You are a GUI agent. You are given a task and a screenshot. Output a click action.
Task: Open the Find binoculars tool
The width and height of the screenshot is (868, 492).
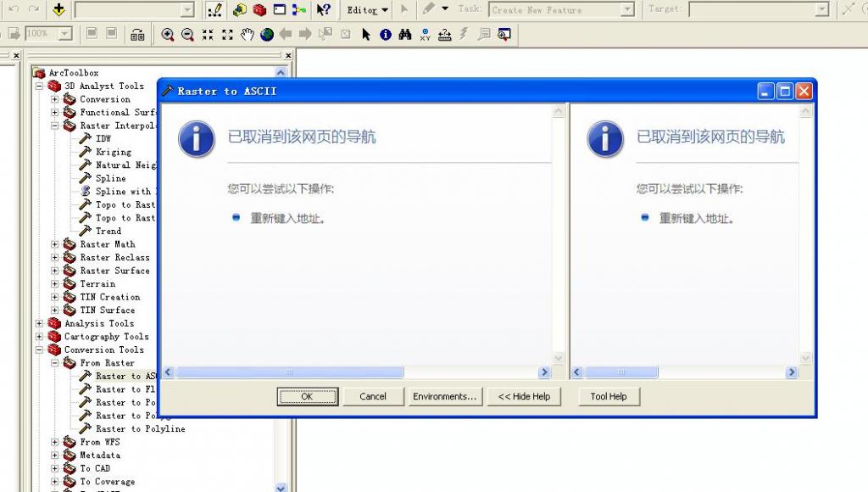pyautogui.click(x=405, y=34)
